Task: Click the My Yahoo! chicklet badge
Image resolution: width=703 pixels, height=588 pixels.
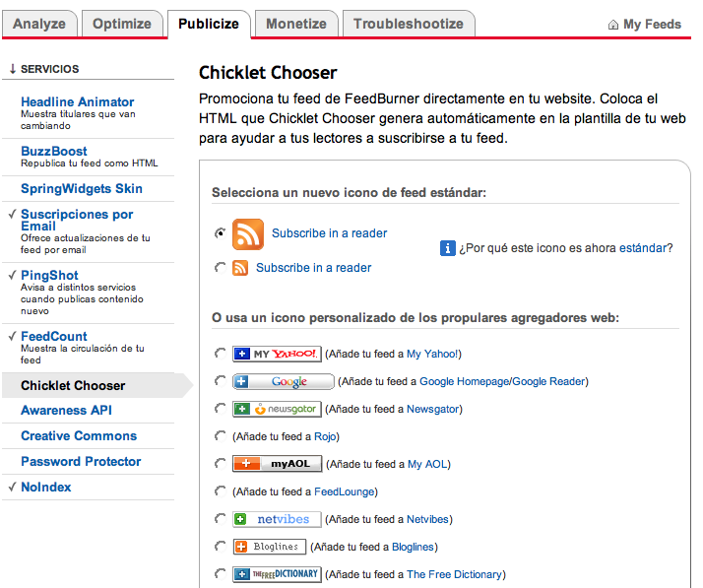Action: tap(277, 354)
